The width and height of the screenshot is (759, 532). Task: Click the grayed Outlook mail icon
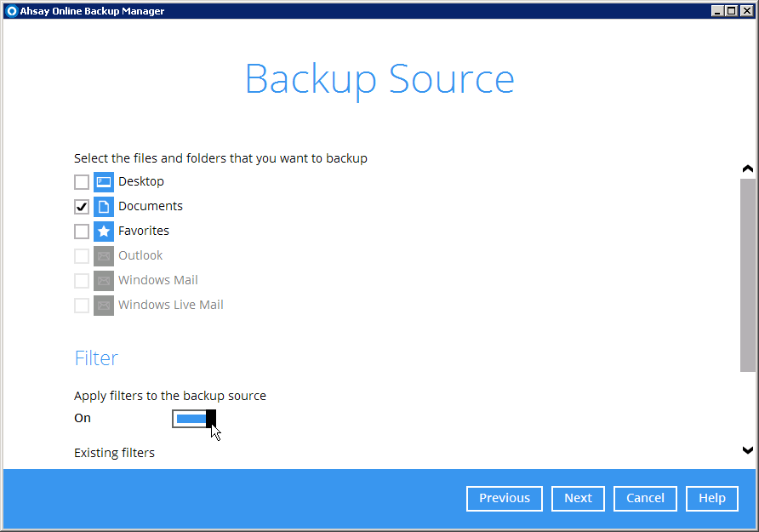tap(104, 256)
